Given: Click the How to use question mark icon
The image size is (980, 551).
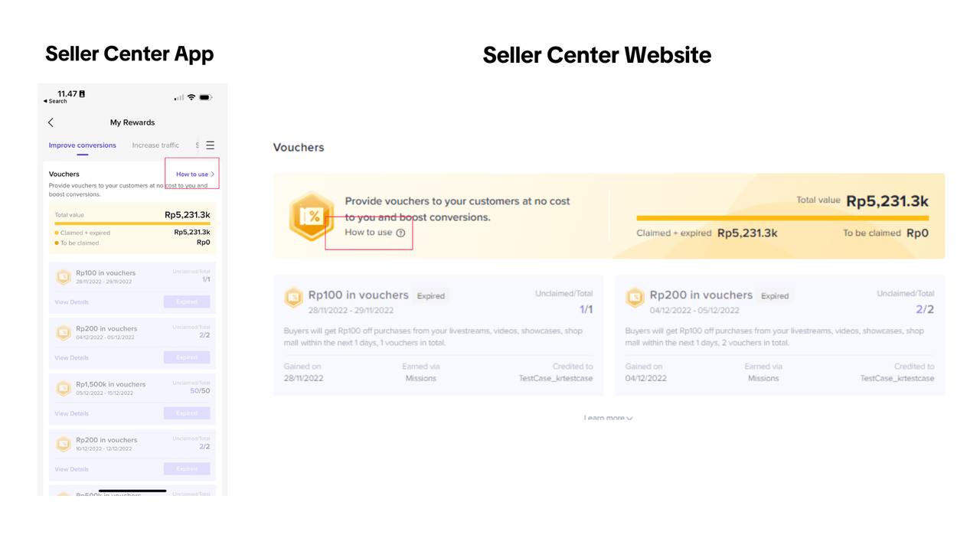Looking at the screenshot, I should (400, 233).
